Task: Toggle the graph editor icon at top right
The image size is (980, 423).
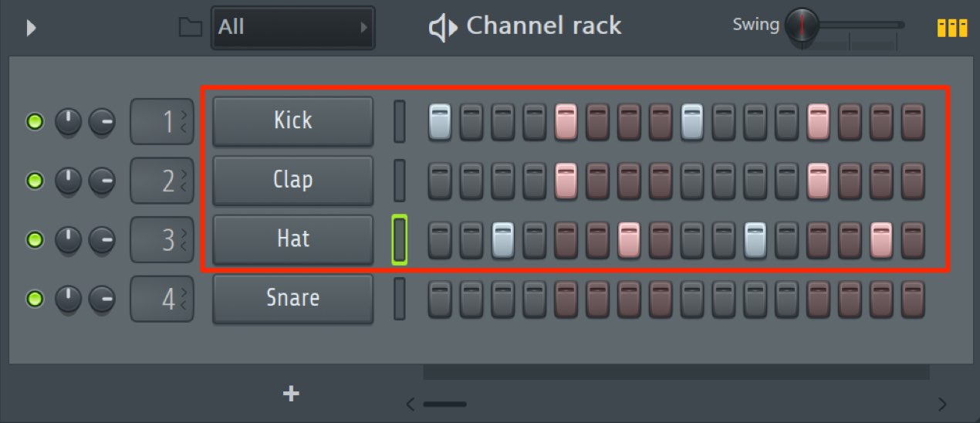Action: pos(952,29)
